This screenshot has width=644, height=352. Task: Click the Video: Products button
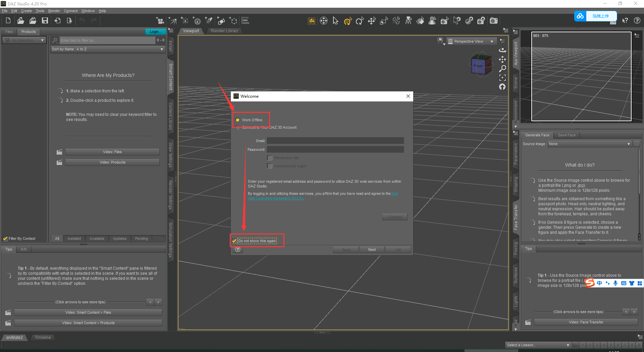click(x=112, y=162)
